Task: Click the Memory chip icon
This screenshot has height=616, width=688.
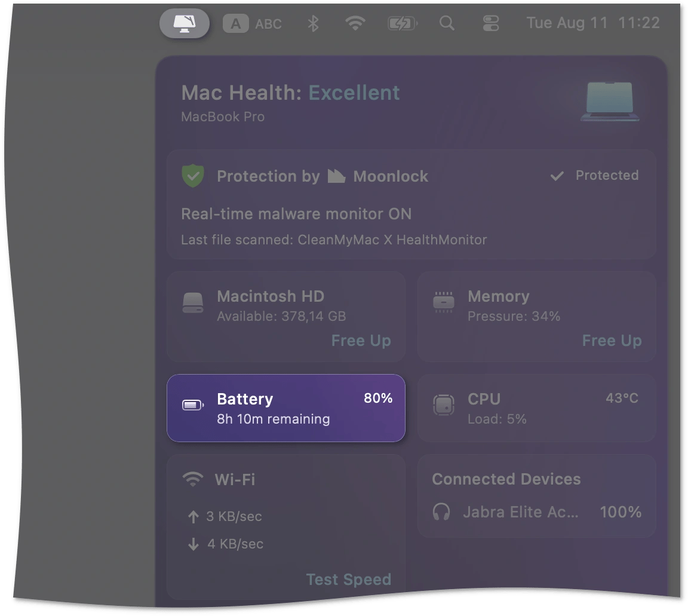Action: click(444, 302)
